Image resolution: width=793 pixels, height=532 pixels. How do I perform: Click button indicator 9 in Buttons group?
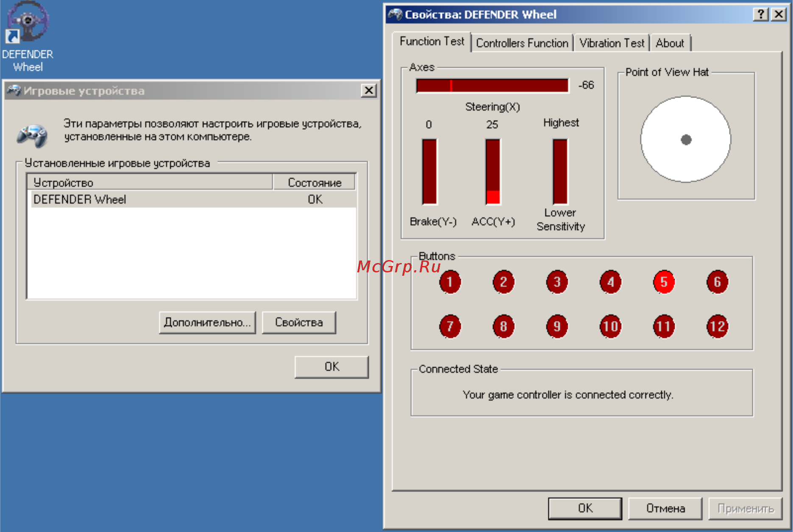click(557, 326)
